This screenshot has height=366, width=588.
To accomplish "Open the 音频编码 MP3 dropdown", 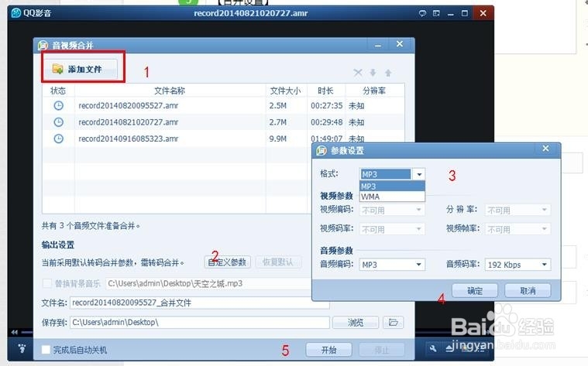I will pyautogui.click(x=392, y=265).
